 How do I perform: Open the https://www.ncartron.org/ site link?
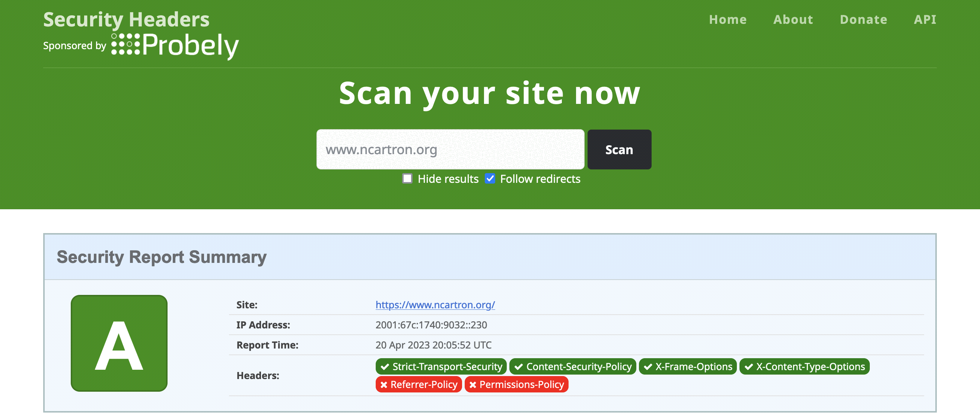click(435, 304)
